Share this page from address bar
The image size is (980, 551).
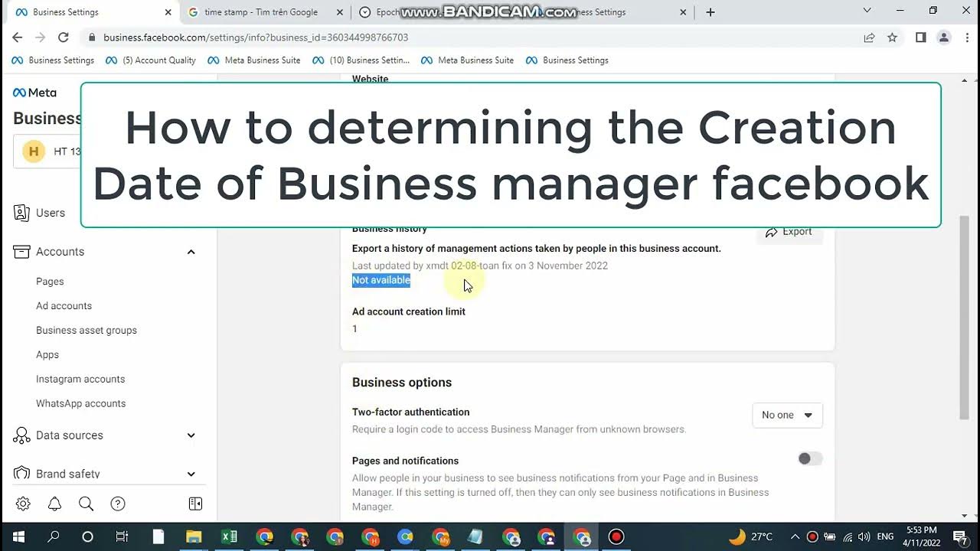click(x=869, y=37)
